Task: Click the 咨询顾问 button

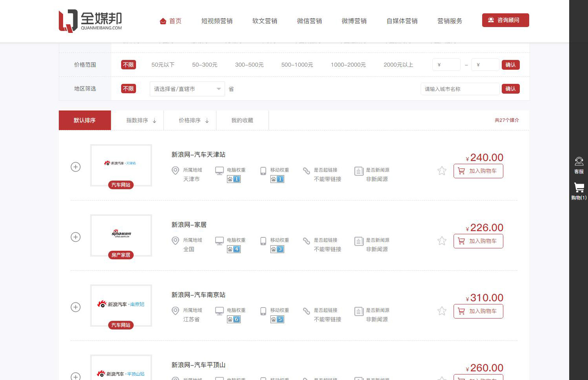Action: 506,20
